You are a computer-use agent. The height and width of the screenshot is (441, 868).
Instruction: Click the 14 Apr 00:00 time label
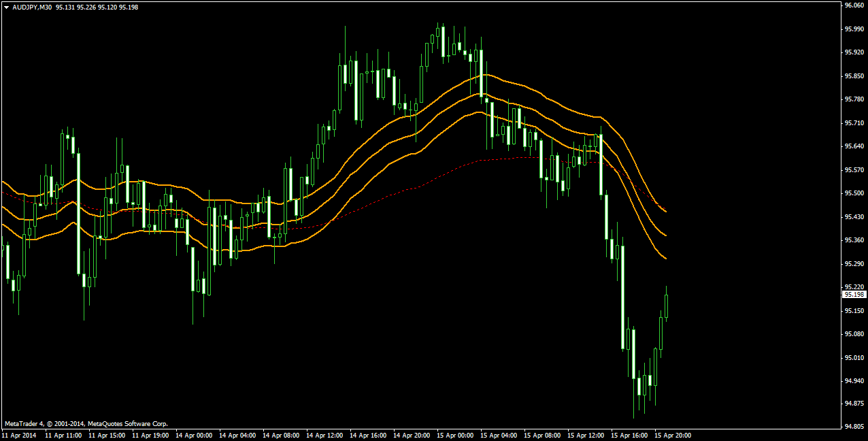click(195, 435)
